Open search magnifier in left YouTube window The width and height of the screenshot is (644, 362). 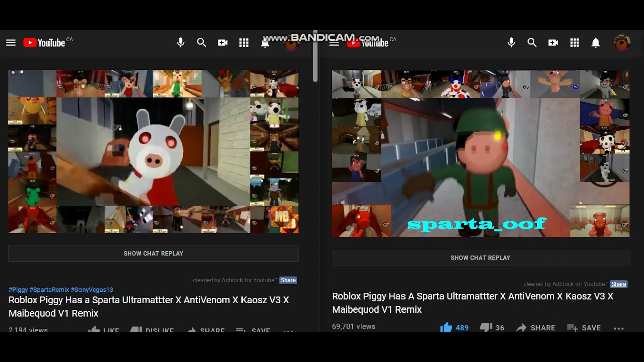click(x=202, y=43)
